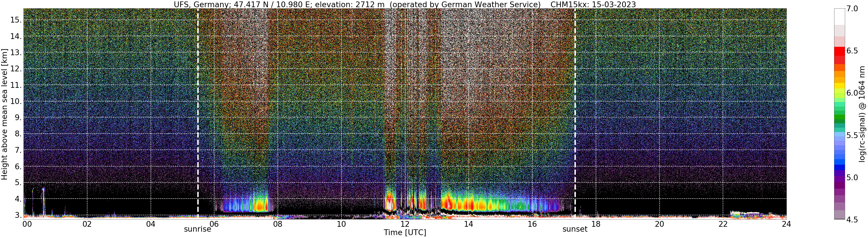Click the colorbar '7.0' tick label
This screenshot has width=868, height=238.
852,8
